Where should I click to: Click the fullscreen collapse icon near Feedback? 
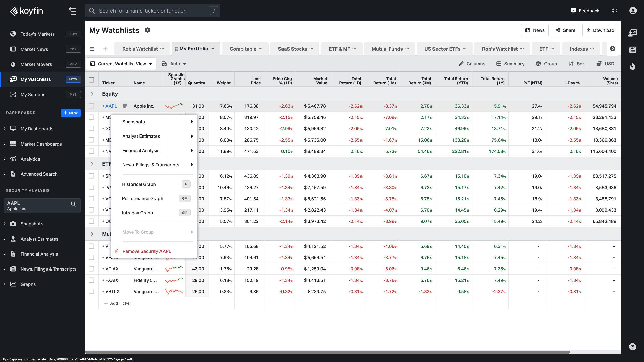(615, 11)
